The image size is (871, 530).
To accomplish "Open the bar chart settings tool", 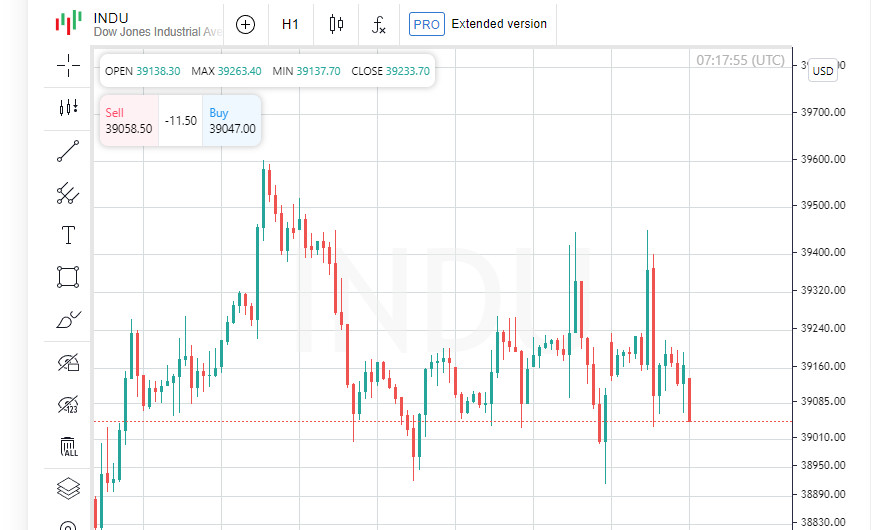I will (x=68, y=107).
